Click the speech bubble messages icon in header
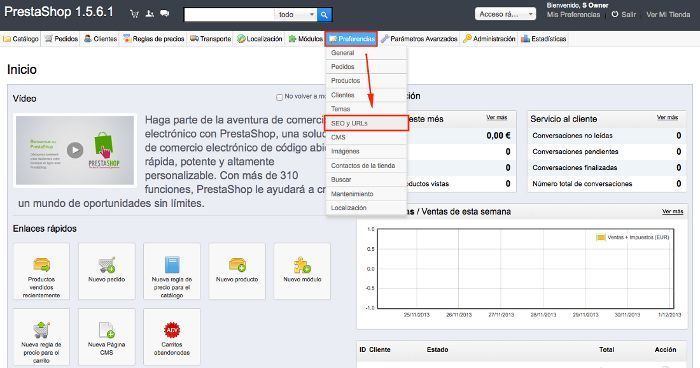The width and height of the screenshot is (700, 368). (x=165, y=14)
